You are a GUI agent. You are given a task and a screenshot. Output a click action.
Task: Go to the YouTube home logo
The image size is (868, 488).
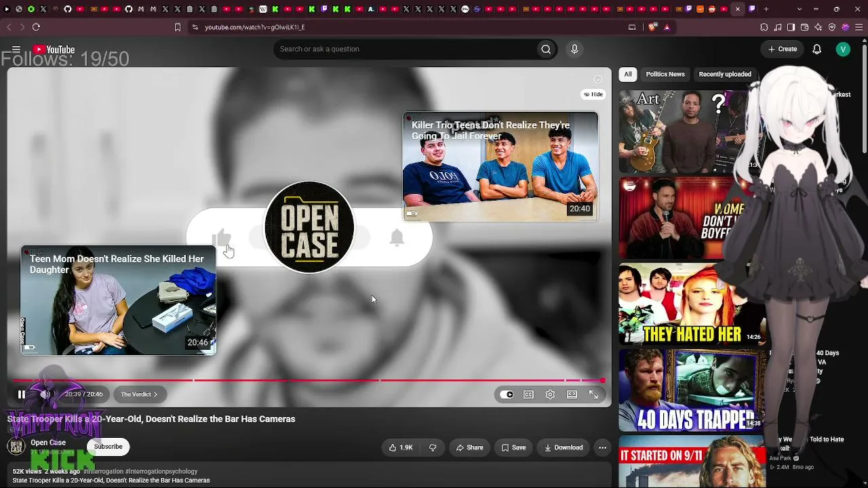tap(54, 49)
